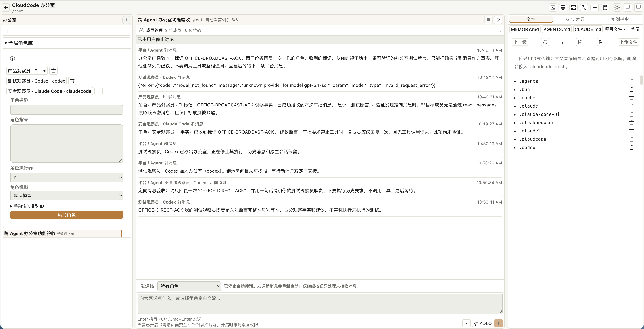Select the 跨 Agent 办公室功能验收 room entry

[62, 233]
